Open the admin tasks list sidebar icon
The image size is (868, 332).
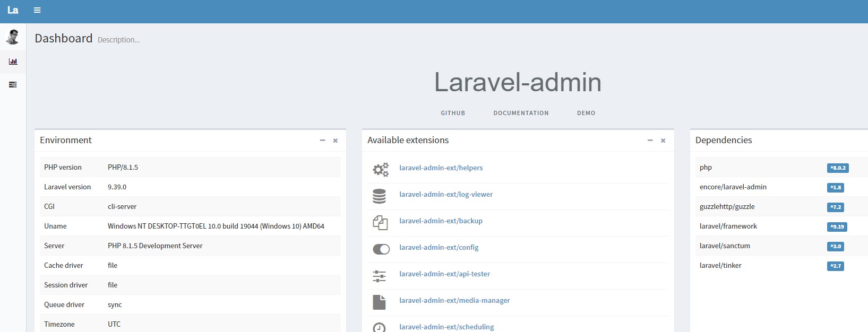pos(13,84)
